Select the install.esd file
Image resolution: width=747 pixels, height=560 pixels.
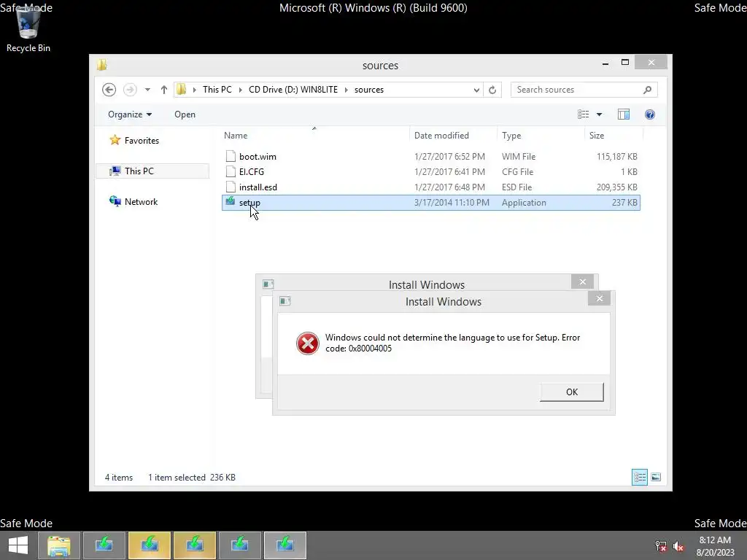click(430, 187)
